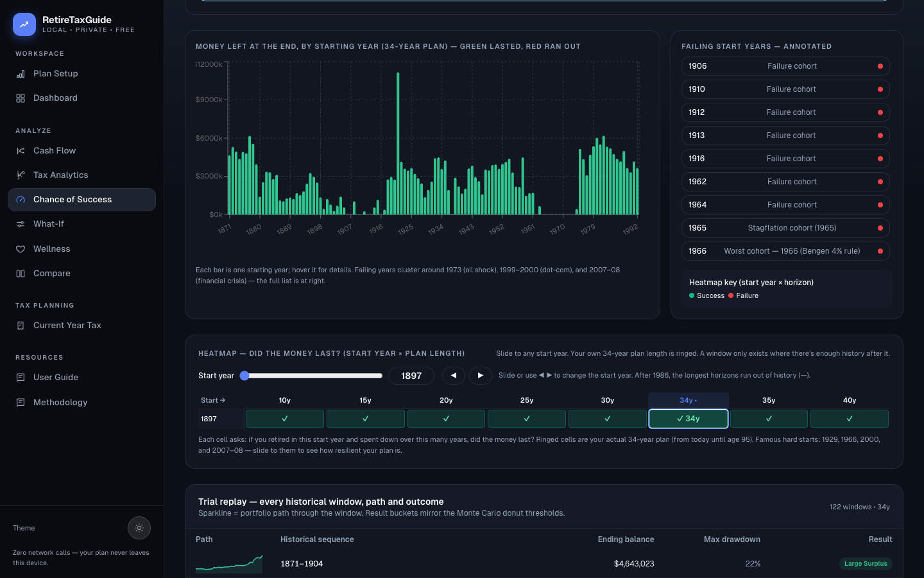Step start year forward with right arrow

[x=481, y=376]
